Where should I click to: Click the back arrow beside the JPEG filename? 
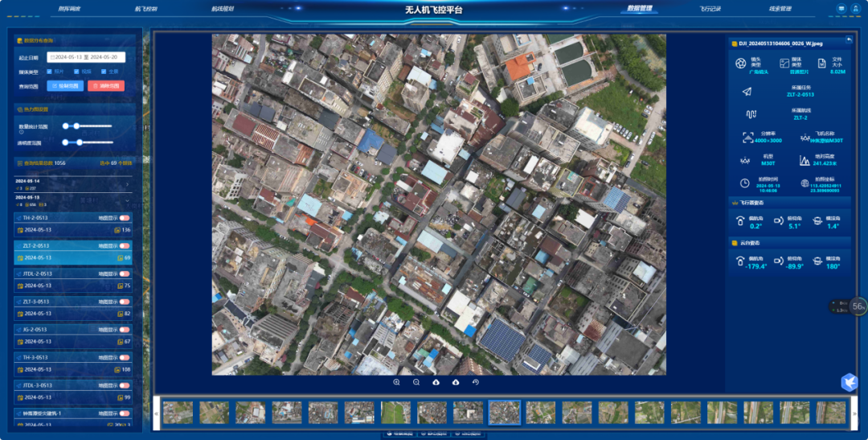pyautogui.click(x=849, y=39)
